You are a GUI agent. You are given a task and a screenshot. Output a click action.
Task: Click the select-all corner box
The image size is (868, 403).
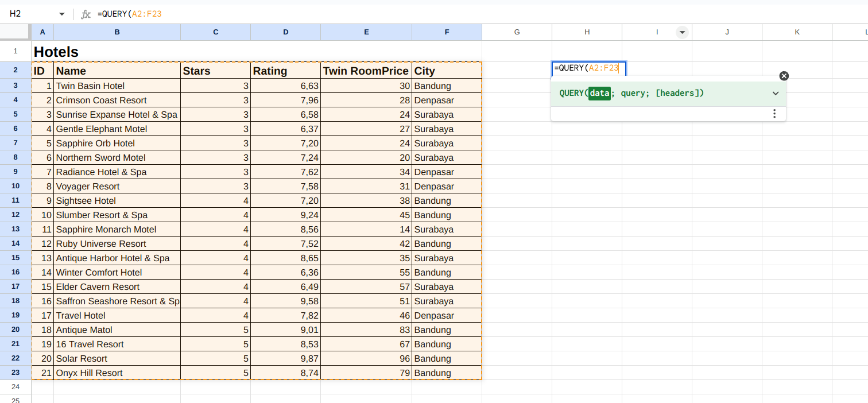(x=15, y=32)
